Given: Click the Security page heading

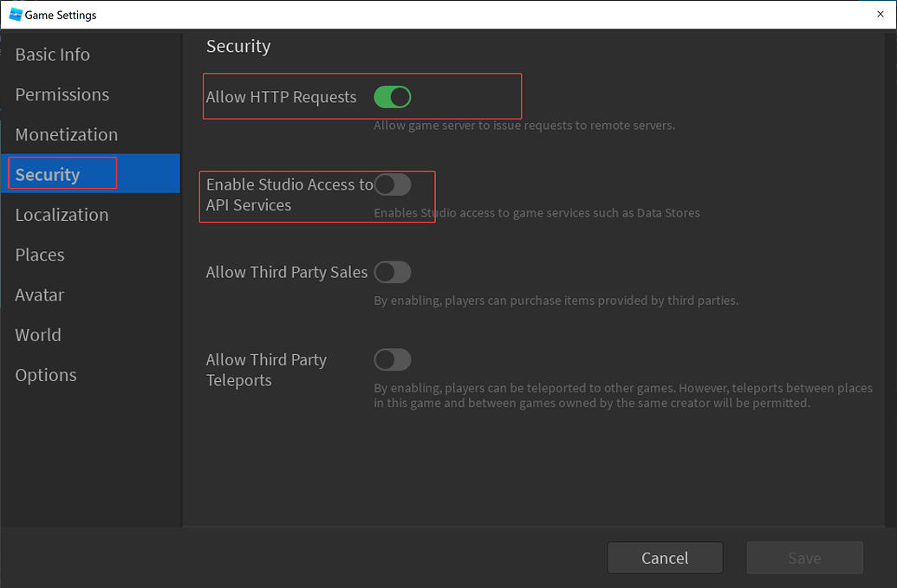Looking at the screenshot, I should coord(238,46).
